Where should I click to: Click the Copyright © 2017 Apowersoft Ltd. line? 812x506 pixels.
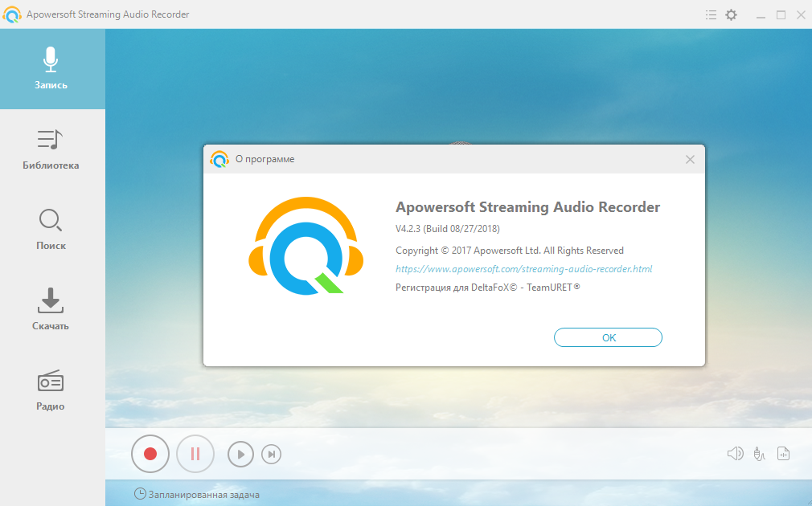coord(510,251)
